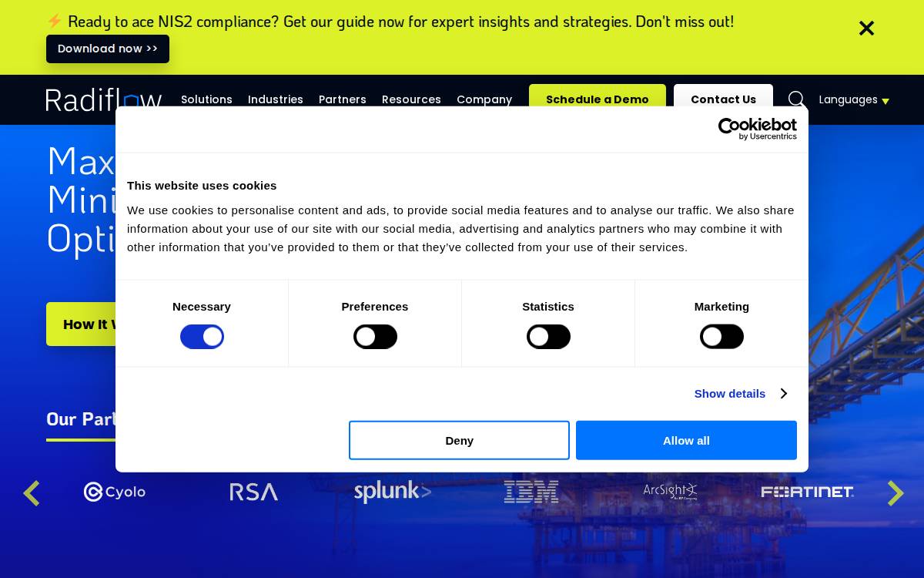
Task: Open the Partners menu
Action: click(343, 99)
